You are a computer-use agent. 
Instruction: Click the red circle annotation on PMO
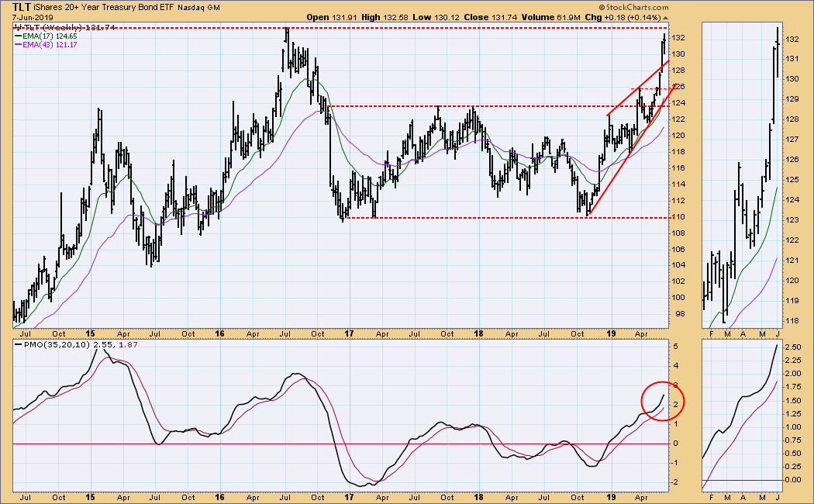coord(666,401)
